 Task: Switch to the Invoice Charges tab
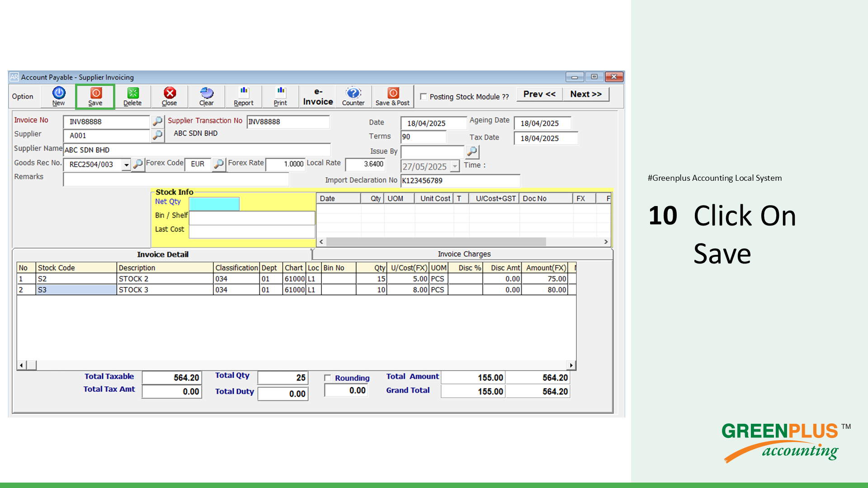click(x=464, y=254)
